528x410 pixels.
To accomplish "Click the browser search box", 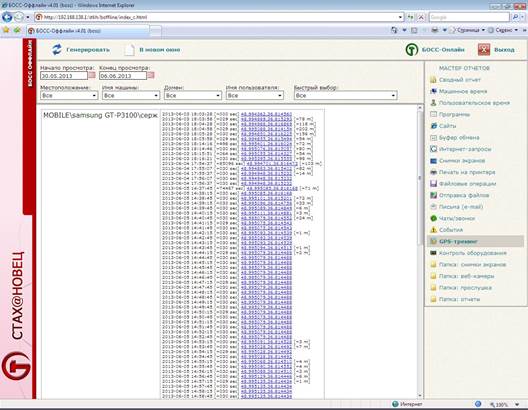I will coord(470,17).
